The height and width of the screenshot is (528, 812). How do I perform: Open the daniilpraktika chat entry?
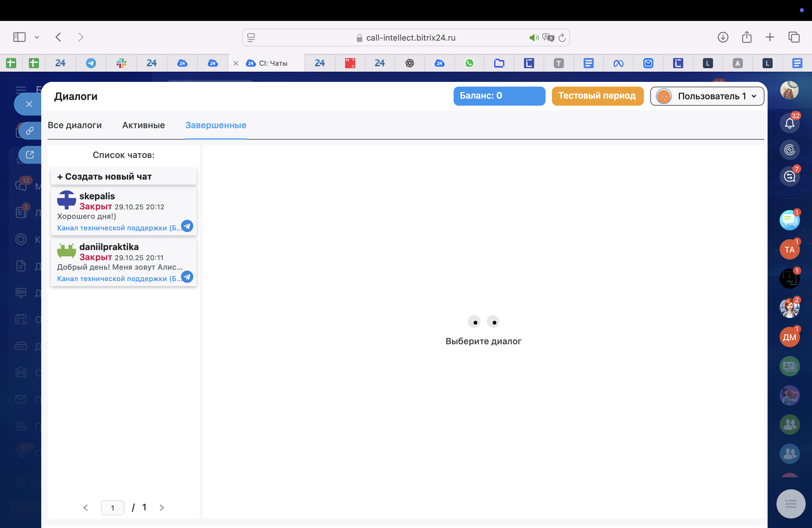[x=123, y=262]
